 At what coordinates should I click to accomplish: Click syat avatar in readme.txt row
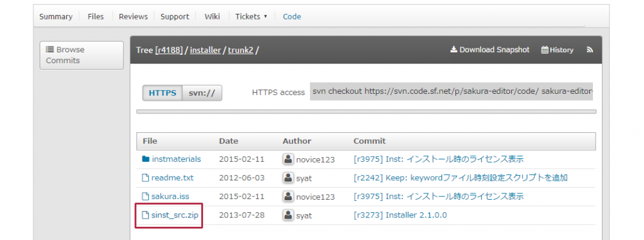pyautogui.click(x=288, y=178)
